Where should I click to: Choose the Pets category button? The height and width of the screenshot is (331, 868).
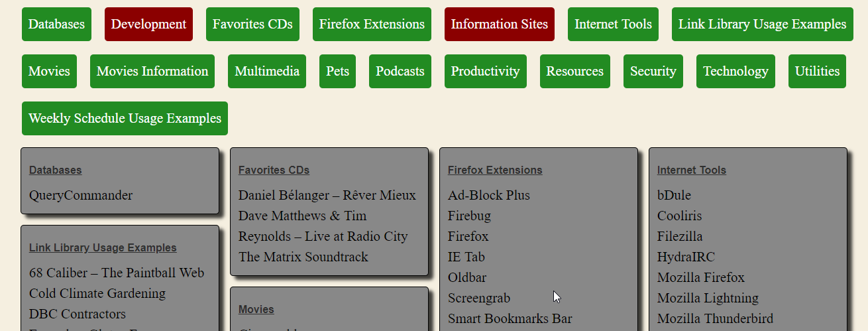(338, 72)
